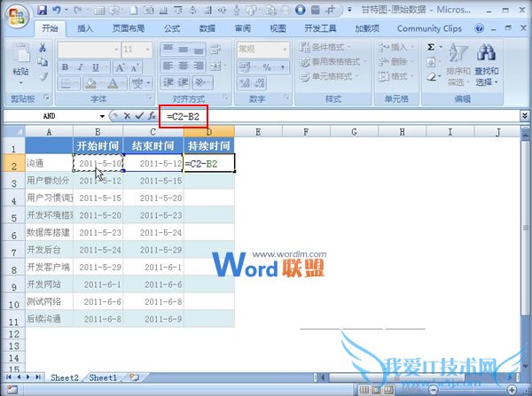The height and width of the screenshot is (396, 532).
Task: Click the Cut scissors icon
Action: [43, 48]
